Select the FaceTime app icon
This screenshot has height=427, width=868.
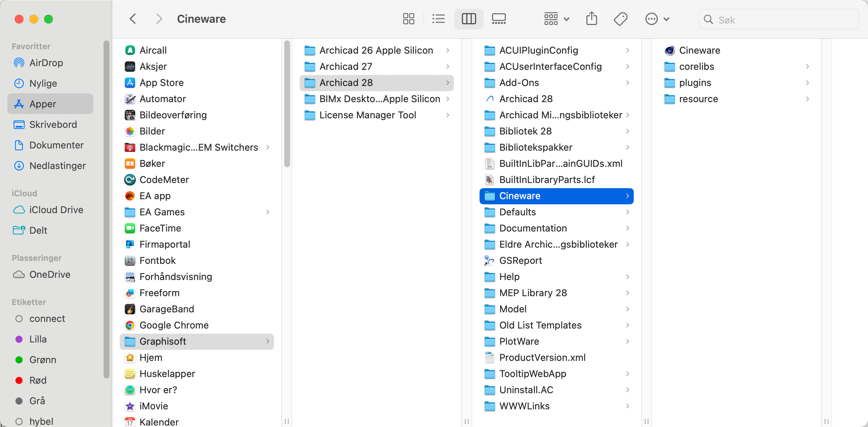click(x=130, y=228)
